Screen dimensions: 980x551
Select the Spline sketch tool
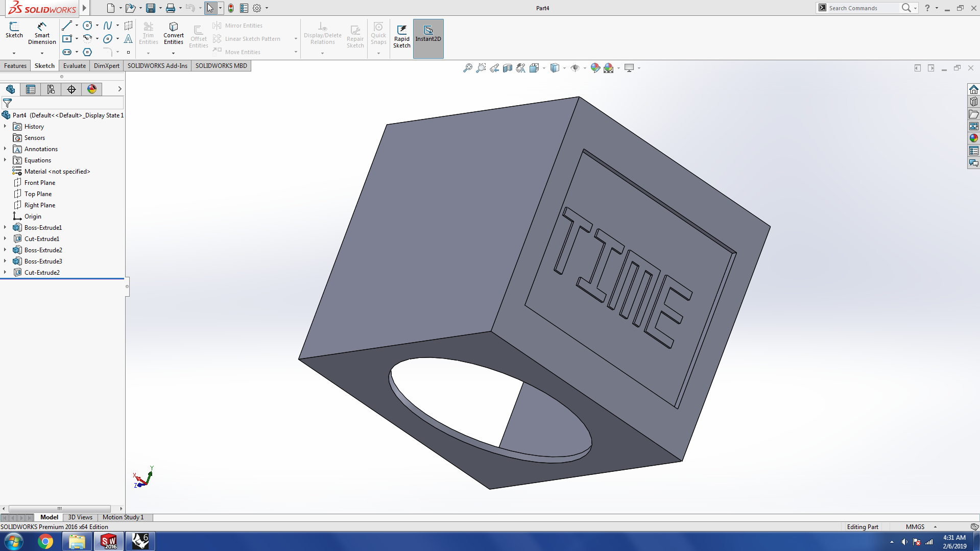click(x=108, y=26)
